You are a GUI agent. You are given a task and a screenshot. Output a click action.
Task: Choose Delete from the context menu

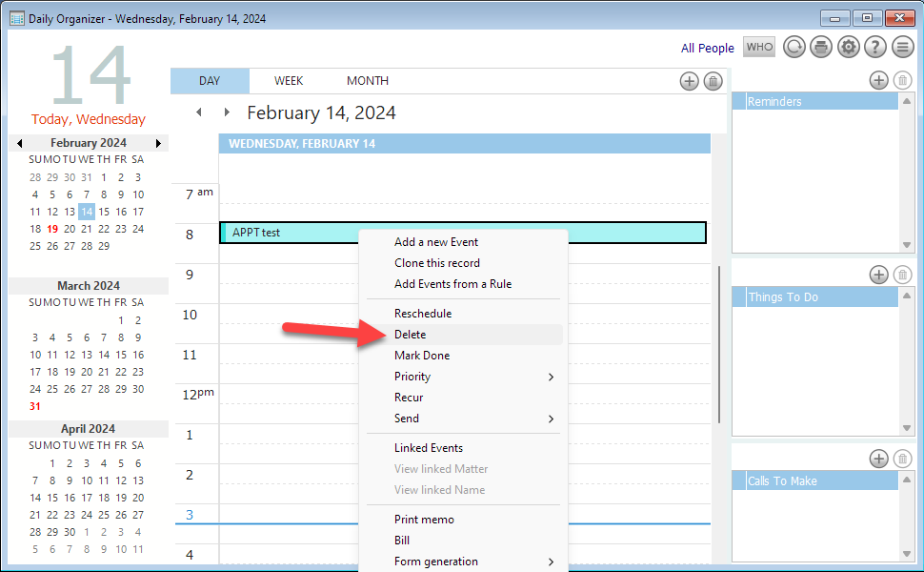[x=411, y=335]
